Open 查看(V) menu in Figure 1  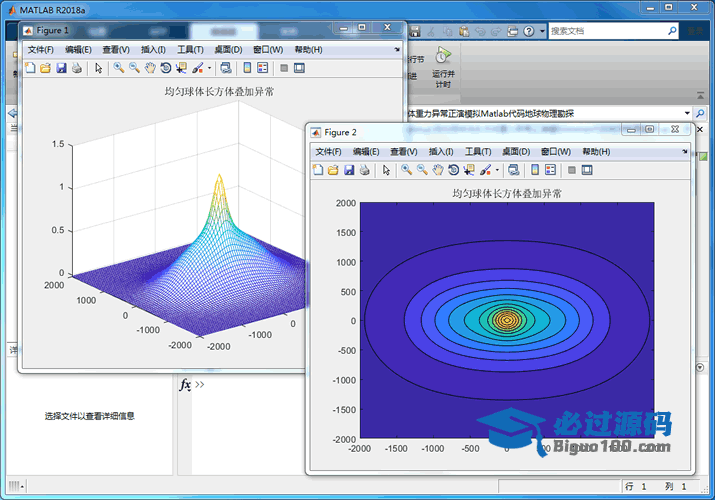116,50
